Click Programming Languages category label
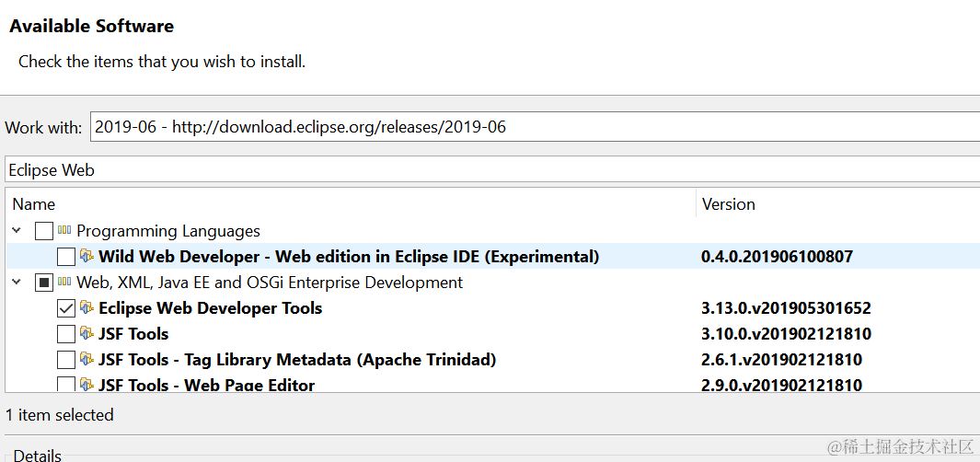The height and width of the screenshot is (462, 980). click(x=168, y=231)
